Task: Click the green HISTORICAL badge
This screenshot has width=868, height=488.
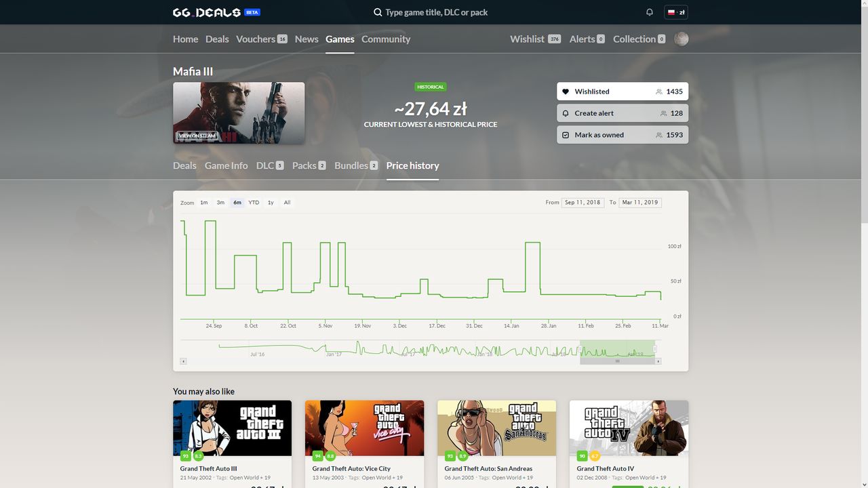Action: click(x=431, y=87)
